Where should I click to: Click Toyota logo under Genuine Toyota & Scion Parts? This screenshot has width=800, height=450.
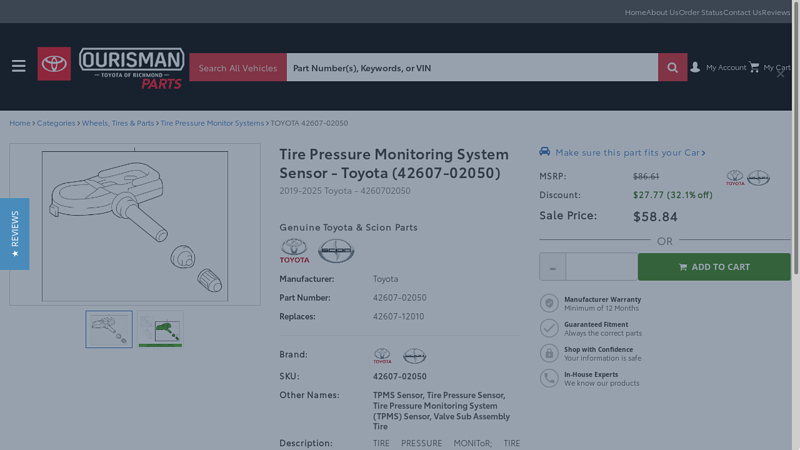pos(294,251)
